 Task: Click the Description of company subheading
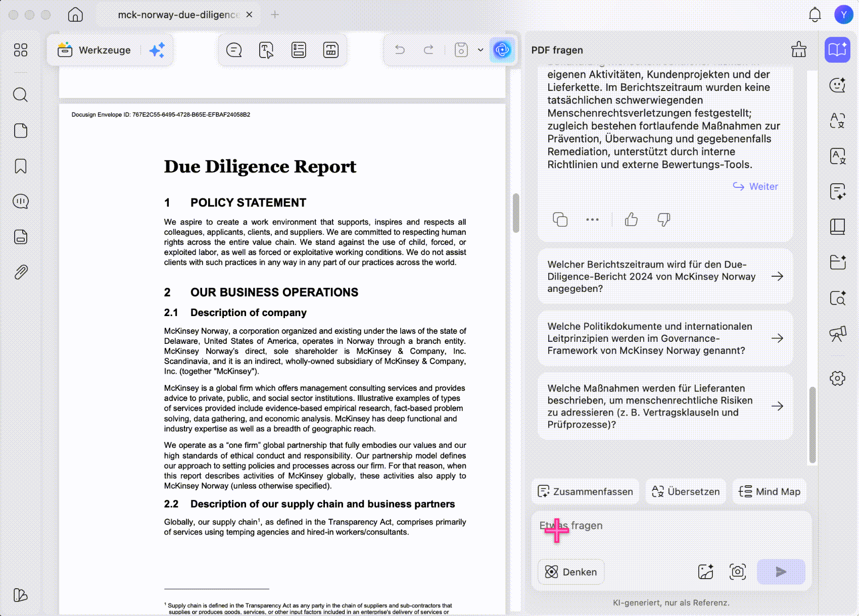[248, 313]
